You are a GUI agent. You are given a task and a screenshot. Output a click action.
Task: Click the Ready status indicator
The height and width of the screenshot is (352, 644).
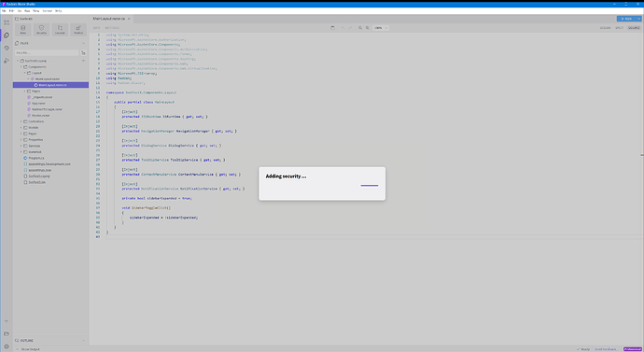[583, 349]
